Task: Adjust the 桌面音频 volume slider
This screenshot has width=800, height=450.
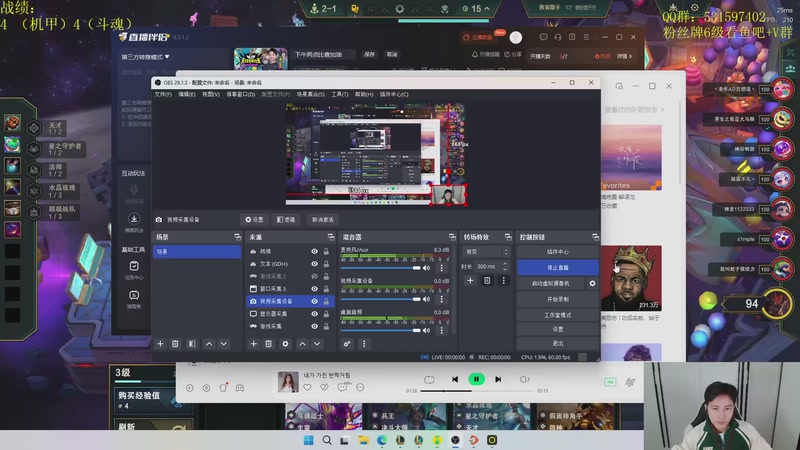Action: (x=381, y=330)
